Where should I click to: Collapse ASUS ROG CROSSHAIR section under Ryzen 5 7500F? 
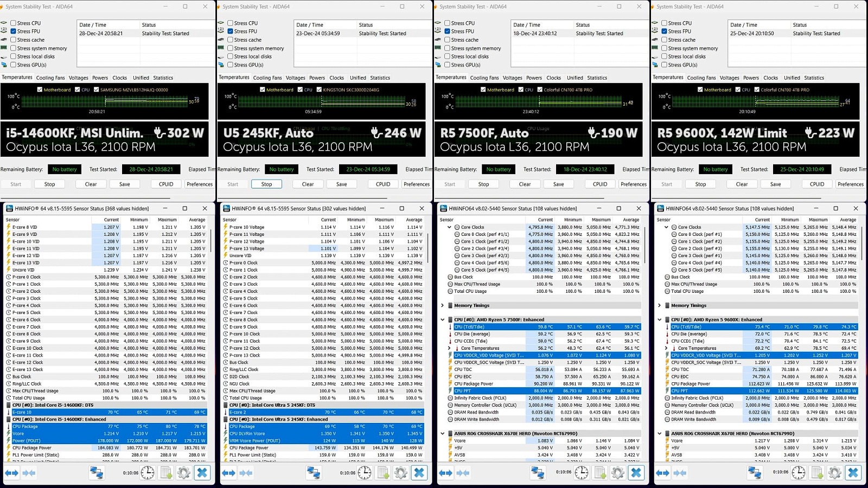tap(443, 434)
